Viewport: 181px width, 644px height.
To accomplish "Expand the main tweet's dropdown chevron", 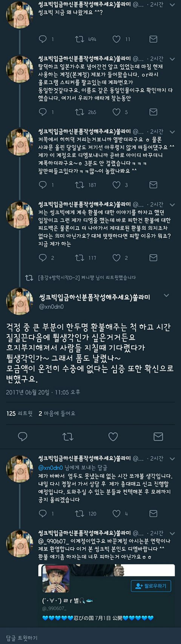I will pyautogui.click(x=166, y=296).
